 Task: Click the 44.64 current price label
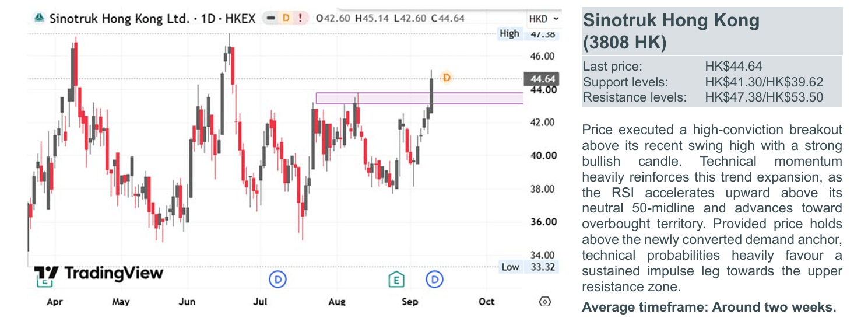[542, 79]
